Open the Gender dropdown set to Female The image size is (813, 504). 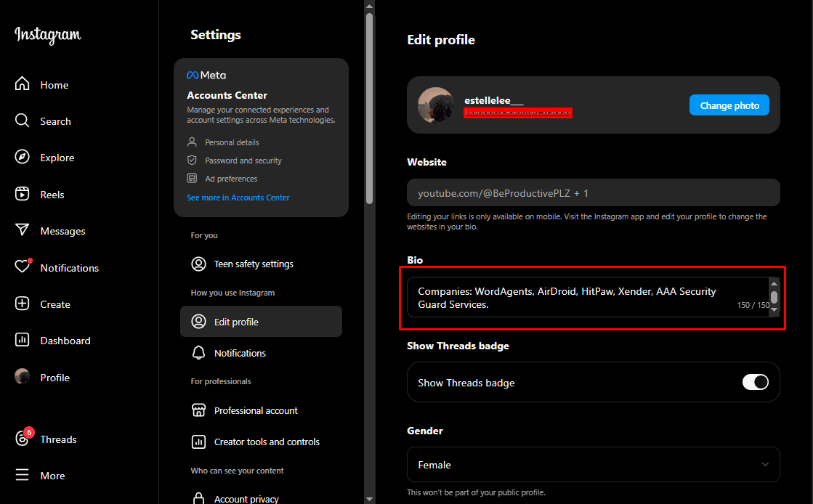(x=593, y=465)
